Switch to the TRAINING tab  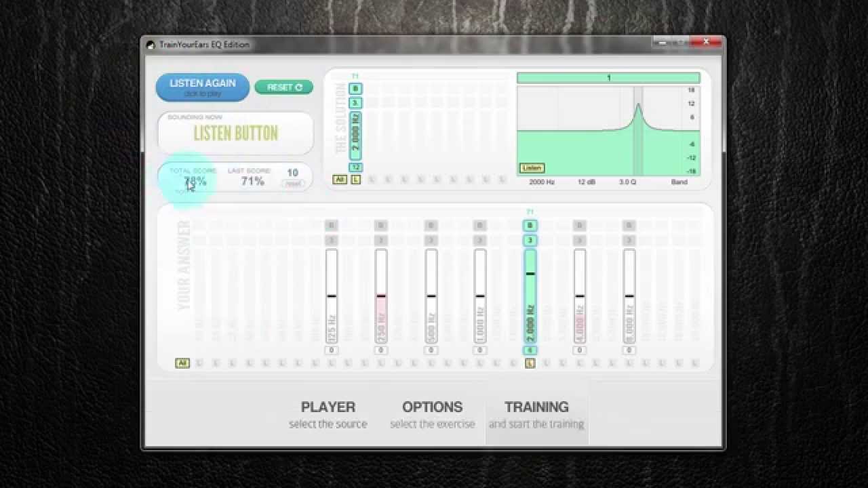(x=536, y=414)
